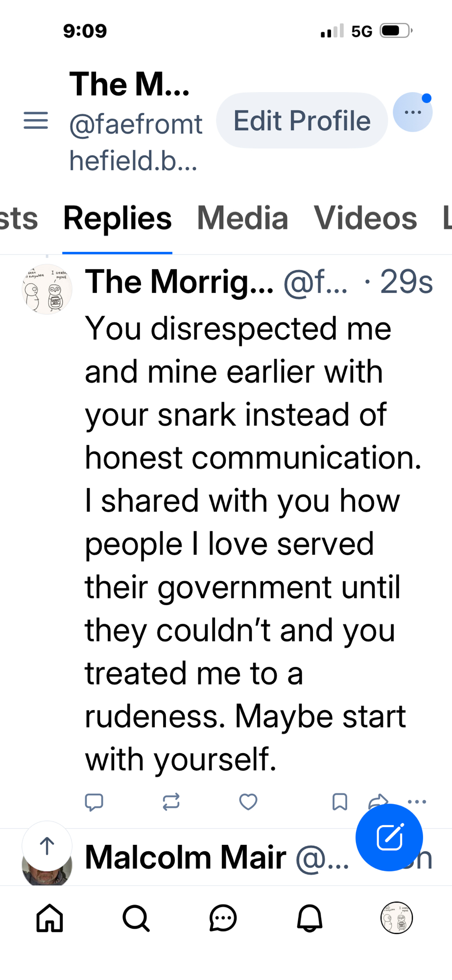The width and height of the screenshot is (452, 980).
Task: Repost The Morrigan's reply
Action: pyautogui.click(x=171, y=802)
